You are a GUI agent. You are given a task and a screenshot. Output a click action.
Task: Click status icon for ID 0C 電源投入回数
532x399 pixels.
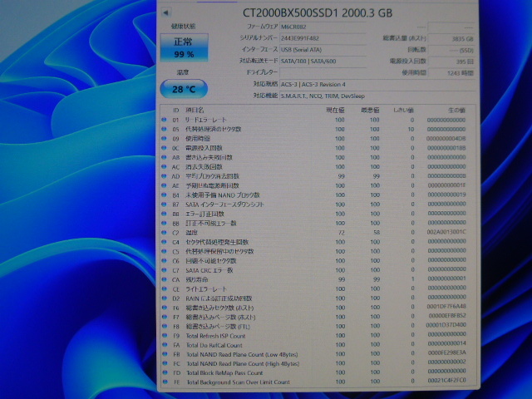tap(165, 148)
